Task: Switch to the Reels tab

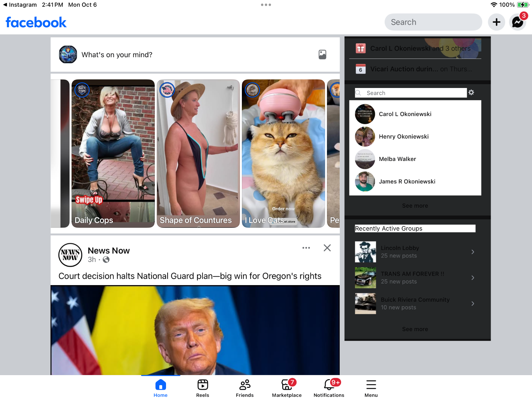Action: tap(202, 387)
